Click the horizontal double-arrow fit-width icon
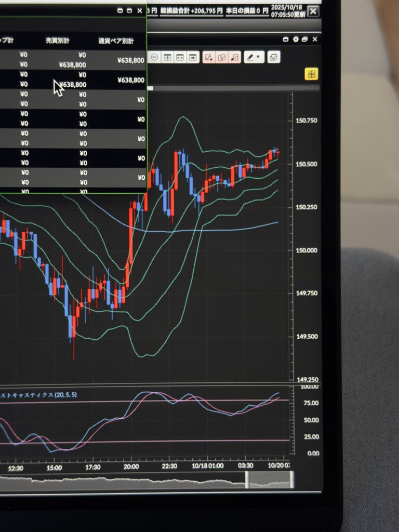The height and width of the screenshot is (532, 399). (180, 57)
